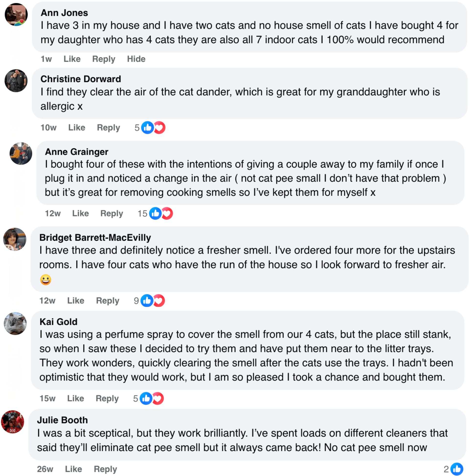476x476 pixels.
Task: Open Bridget Barrett-MacEvilly's profile name link
Action: (x=95, y=238)
